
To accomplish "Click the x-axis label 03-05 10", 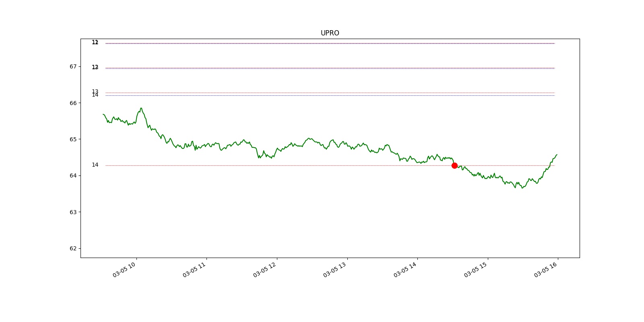I will tap(125, 269).
